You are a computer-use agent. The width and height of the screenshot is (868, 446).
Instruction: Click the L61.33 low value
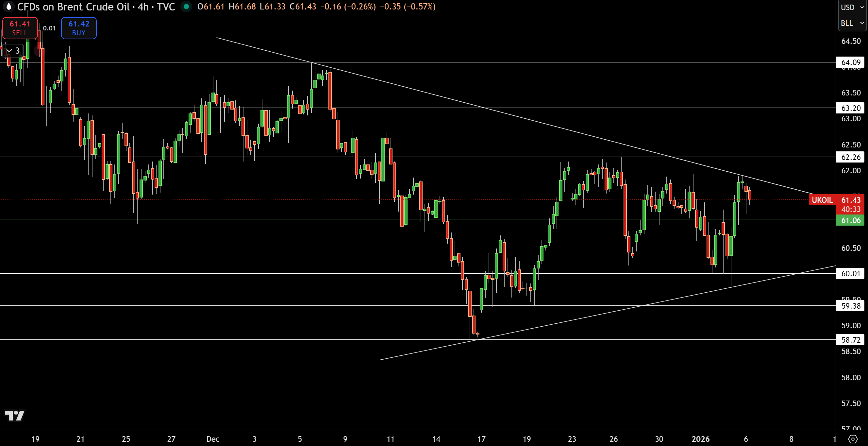(x=272, y=7)
